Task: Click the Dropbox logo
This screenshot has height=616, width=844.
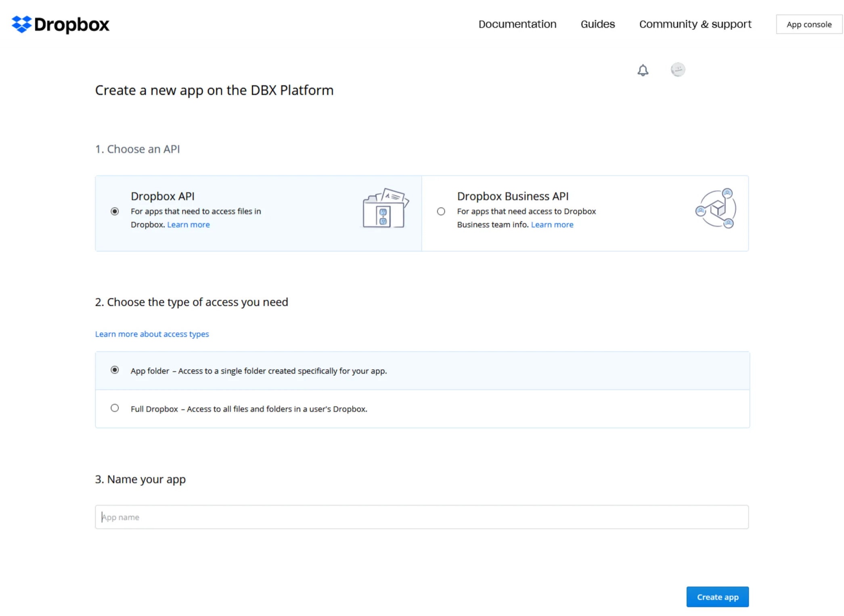Action: click(x=61, y=25)
